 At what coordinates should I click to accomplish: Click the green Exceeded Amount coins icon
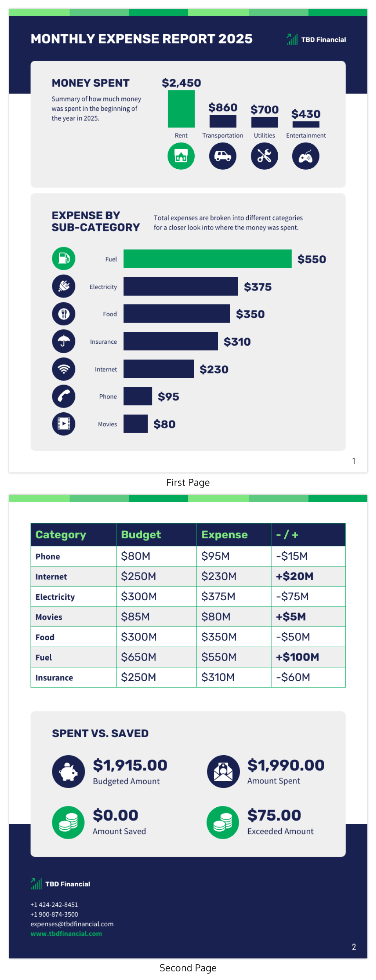223,822
